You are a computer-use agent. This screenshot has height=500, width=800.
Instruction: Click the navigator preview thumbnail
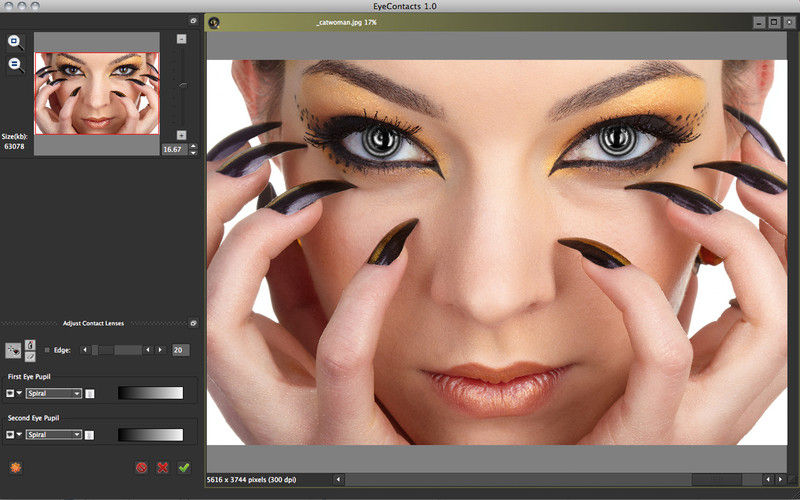(x=97, y=93)
